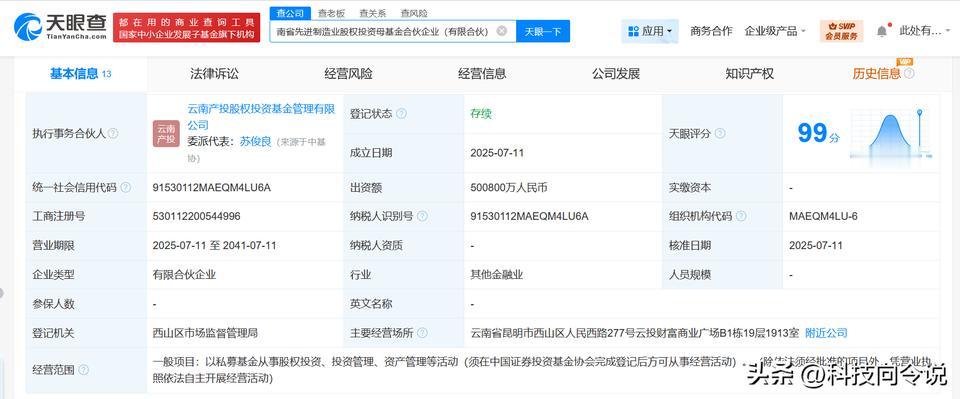Click the 天眼查 logo
The height and width of the screenshot is (399, 960).
tap(59, 28)
